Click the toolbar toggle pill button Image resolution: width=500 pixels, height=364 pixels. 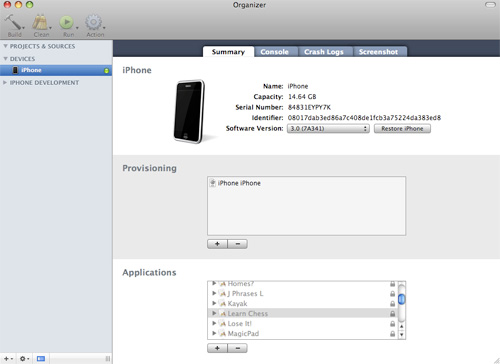[490, 5]
